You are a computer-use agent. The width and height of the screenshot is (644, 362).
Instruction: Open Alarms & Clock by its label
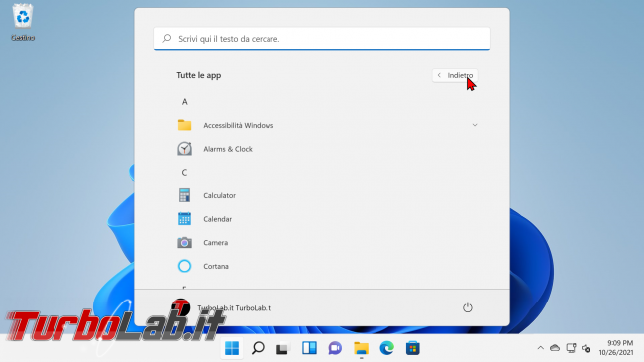tap(228, 149)
